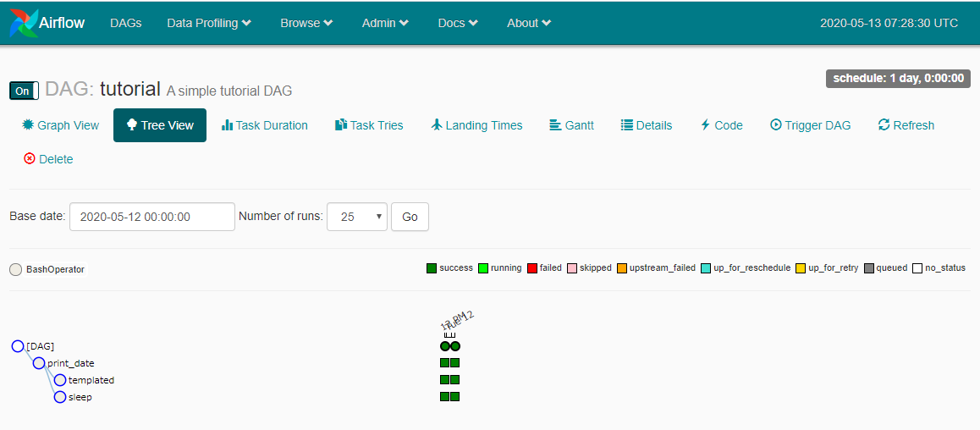Image resolution: width=980 pixels, height=430 pixels.
Task: Open the Task Tries view
Action: click(369, 125)
